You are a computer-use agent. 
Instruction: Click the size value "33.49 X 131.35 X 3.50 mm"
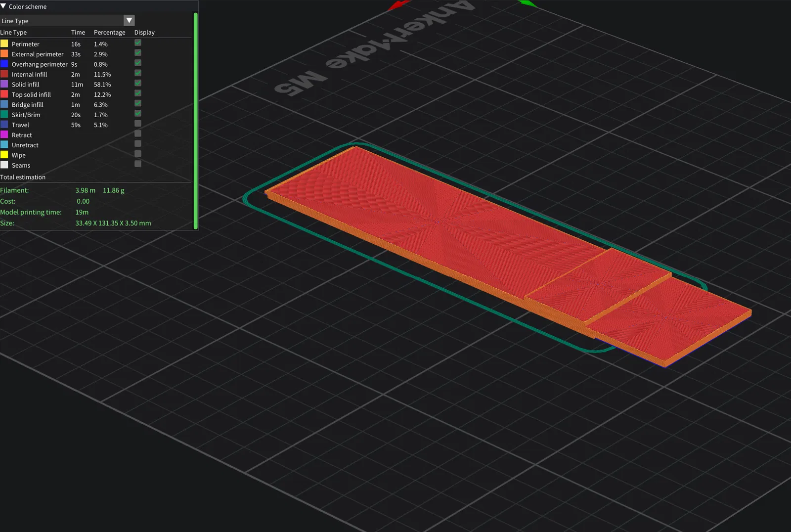[113, 223]
